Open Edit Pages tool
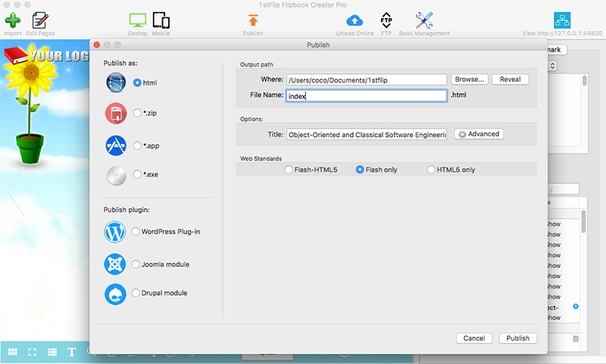The image size is (606, 364). [x=40, y=20]
